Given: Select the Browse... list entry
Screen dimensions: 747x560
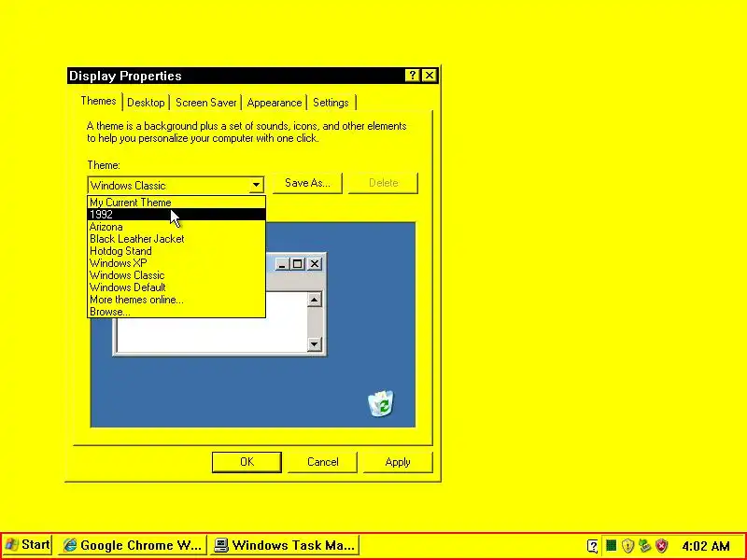Looking at the screenshot, I should point(176,312).
